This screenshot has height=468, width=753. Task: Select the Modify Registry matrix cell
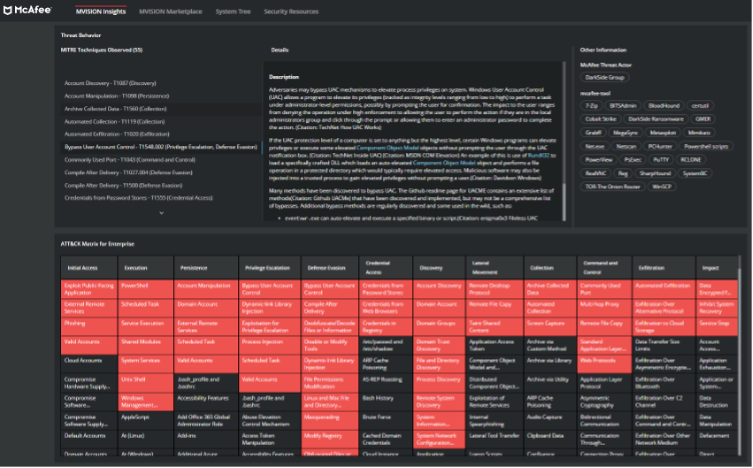[329, 439]
